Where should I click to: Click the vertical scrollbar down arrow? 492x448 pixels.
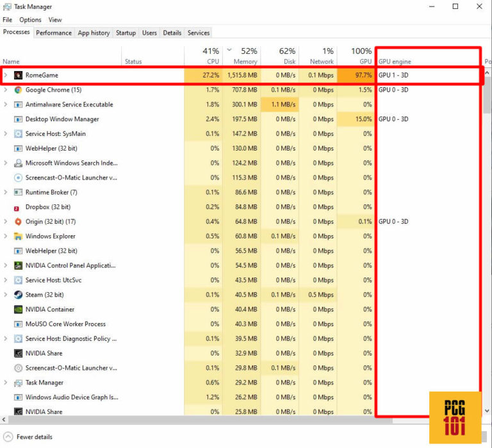[x=487, y=411]
